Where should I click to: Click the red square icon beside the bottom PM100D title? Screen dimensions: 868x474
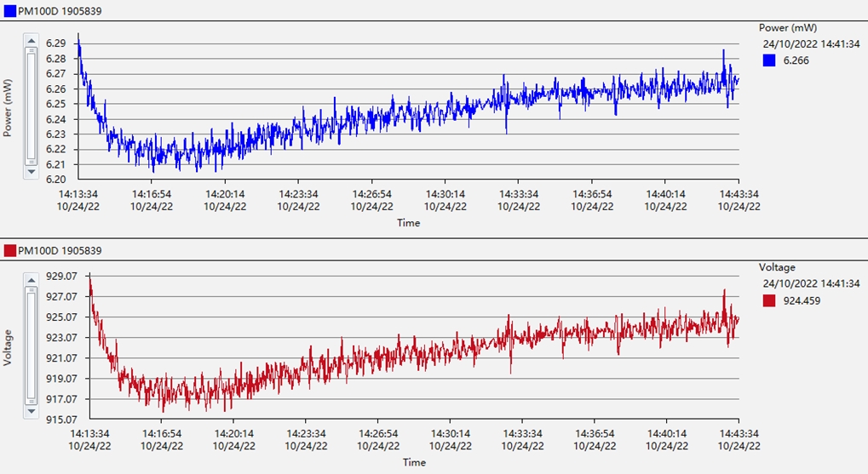pos(10,250)
